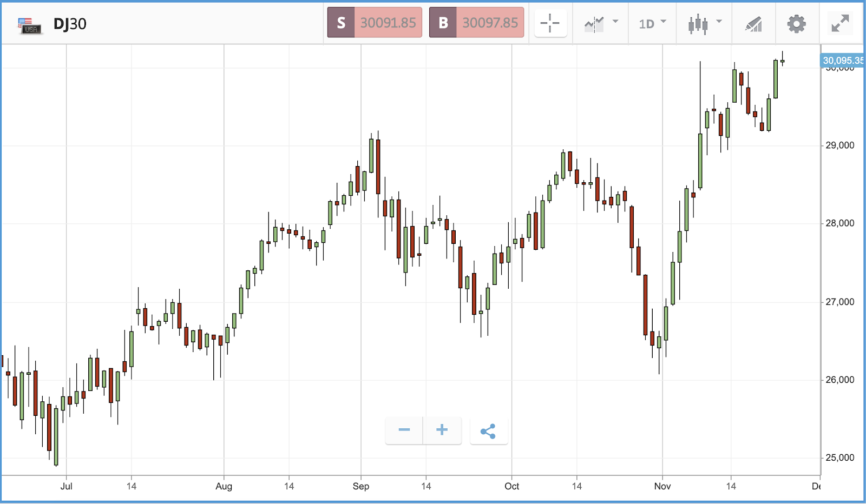Expand the compare dropdown arrow
The height and width of the screenshot is (504, 866).
pyautogui.click(x=615, y=22)
